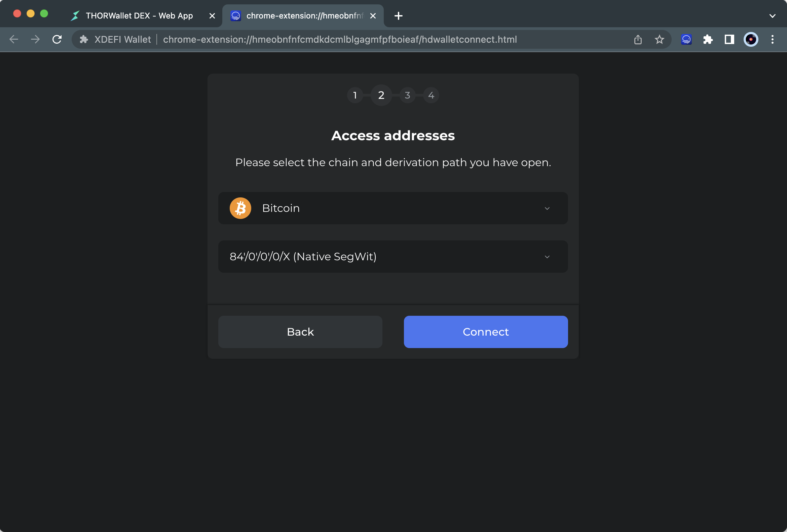This screenshot has width=787, height=532.
Task: Open the Native SegWit derivation path dropdown
Action: pos(393,256)
